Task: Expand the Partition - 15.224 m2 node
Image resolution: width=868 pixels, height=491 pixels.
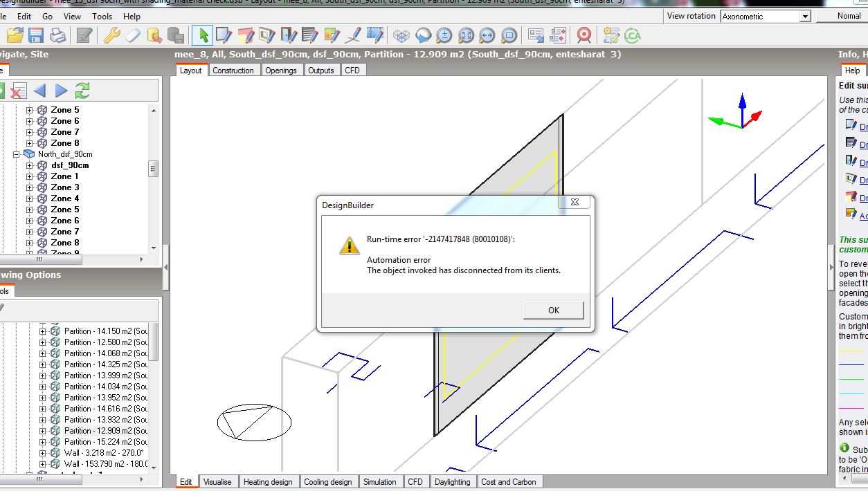Action: 42,442
